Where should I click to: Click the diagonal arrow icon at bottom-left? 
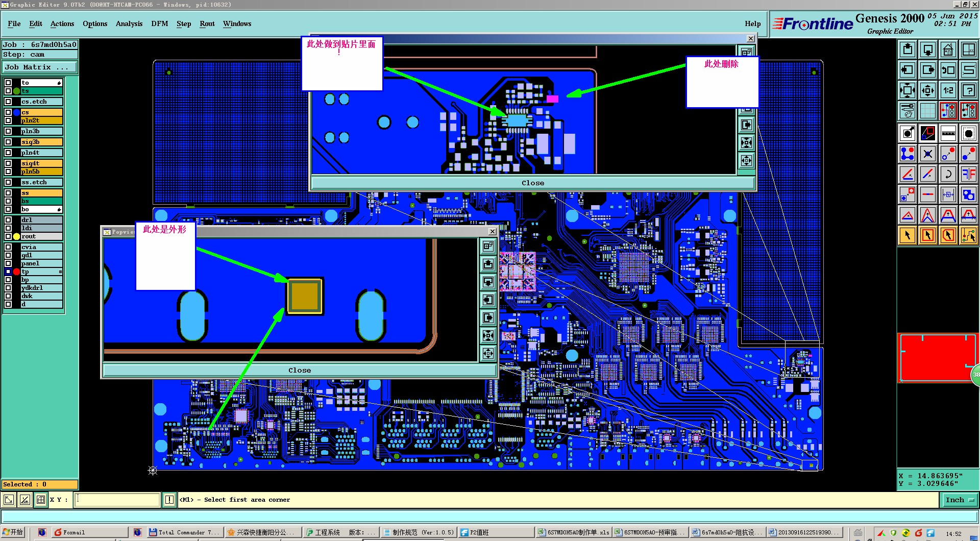9,500
